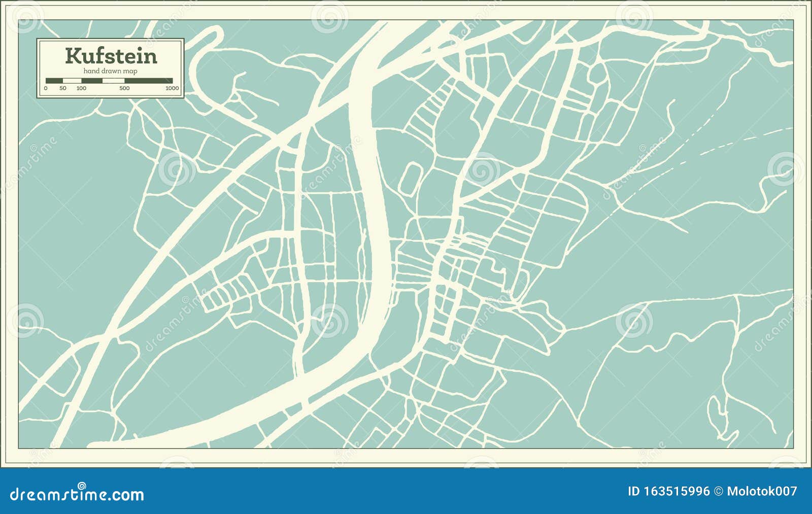The width and height of the screenshot is (812, 514).
Task: Click the 1000 label on the scale
Action: point(171,88)
